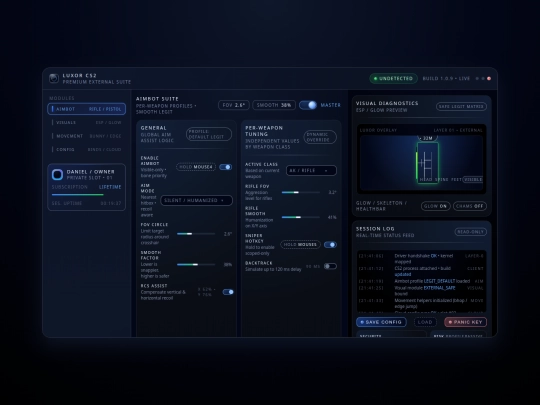Toggle the CHAMS OFF pill
Screen dimensions: 540x405
(x=470, y=206)
